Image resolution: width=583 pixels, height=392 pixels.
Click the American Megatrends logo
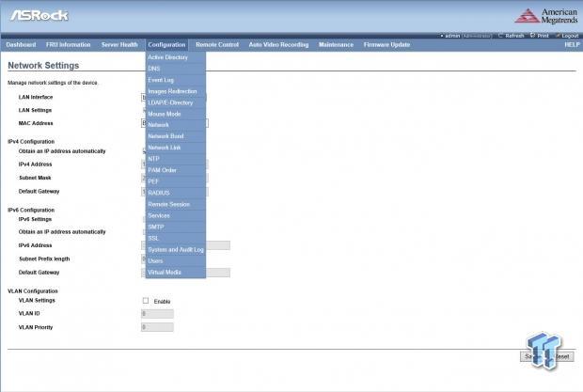coord(546,16)
